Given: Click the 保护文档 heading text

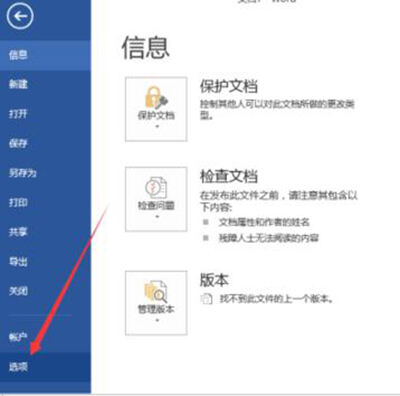Looking at the screenshot, I should click(x=229, y=87).
